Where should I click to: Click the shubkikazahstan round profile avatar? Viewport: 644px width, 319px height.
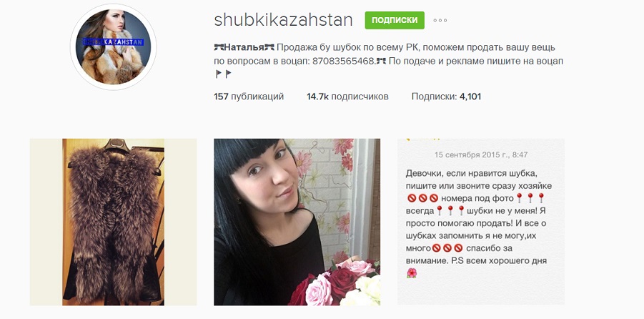(114, 47)
